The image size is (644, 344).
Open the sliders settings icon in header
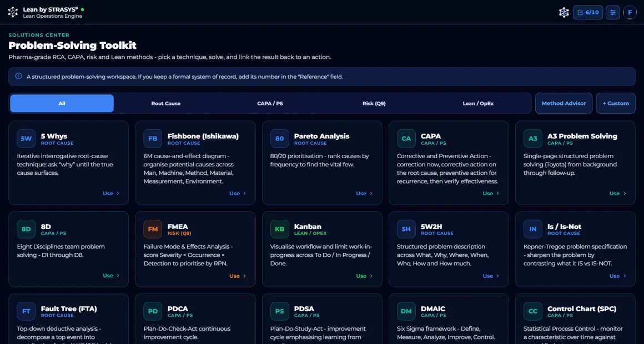tap(613, 12)
